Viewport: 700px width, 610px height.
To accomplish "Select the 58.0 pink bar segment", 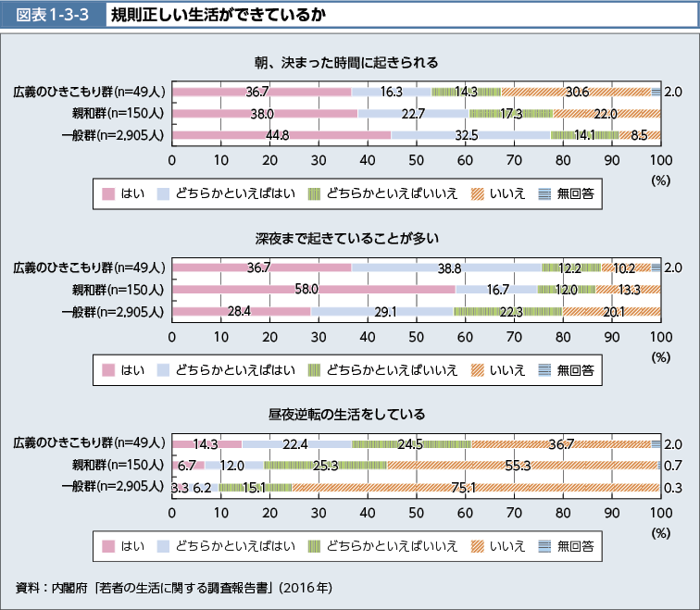I will pyautogui.click(x=313, y=289).
